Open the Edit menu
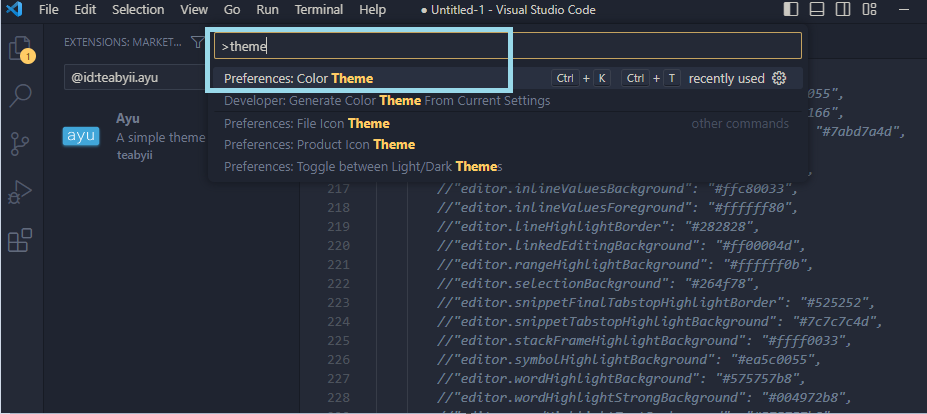 tap(85, 9)
